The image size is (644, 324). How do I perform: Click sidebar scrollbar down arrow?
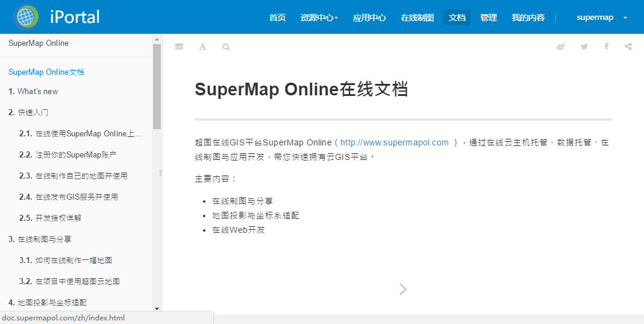click(157, 308)
